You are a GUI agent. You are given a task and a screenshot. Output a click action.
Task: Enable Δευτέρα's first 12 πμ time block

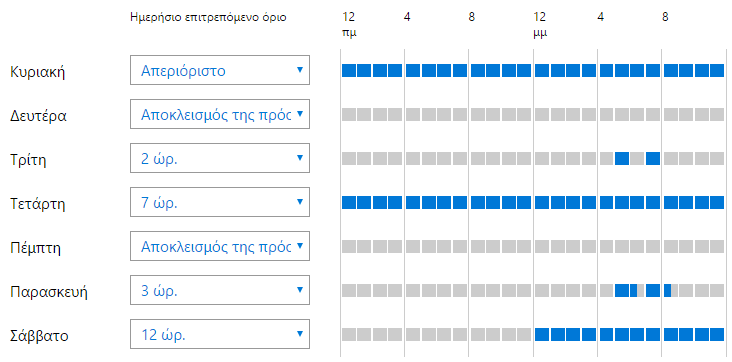tap(349, 114)
